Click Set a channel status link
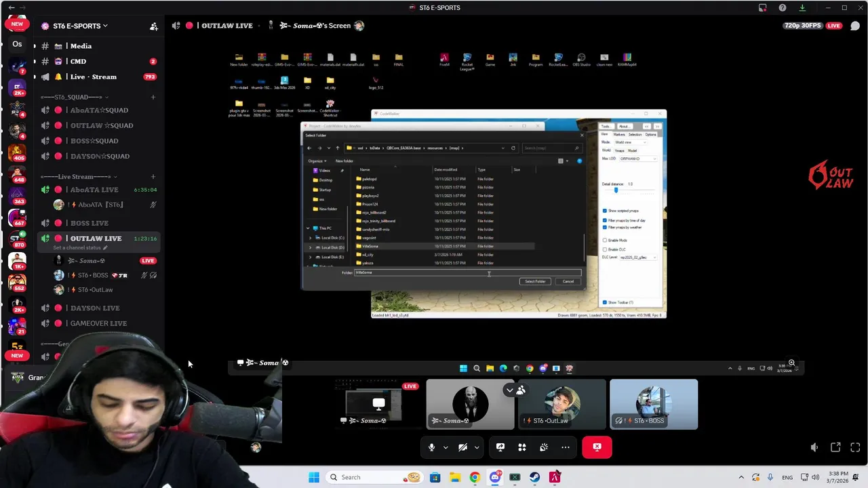This screenshot has width=868, height=488. click(x=79, y=247)
